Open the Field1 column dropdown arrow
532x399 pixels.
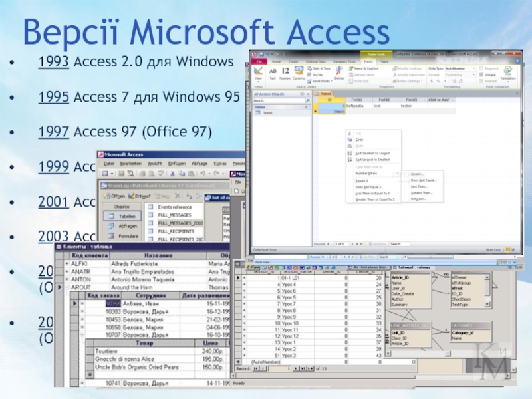[370, 100]
